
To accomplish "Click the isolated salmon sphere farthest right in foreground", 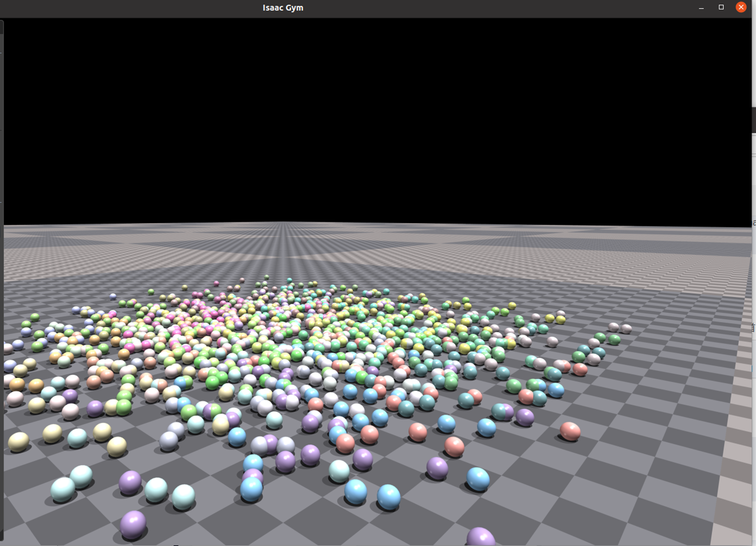I will (x=570, y=431).
